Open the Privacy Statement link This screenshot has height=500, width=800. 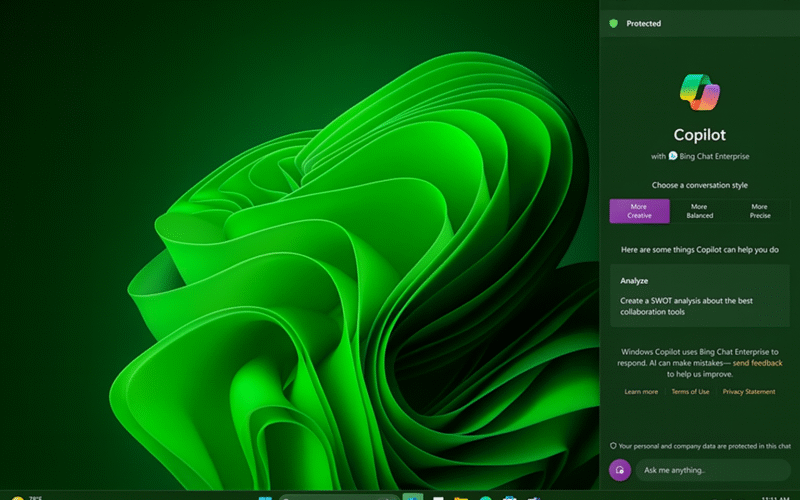tap(749, 392)
